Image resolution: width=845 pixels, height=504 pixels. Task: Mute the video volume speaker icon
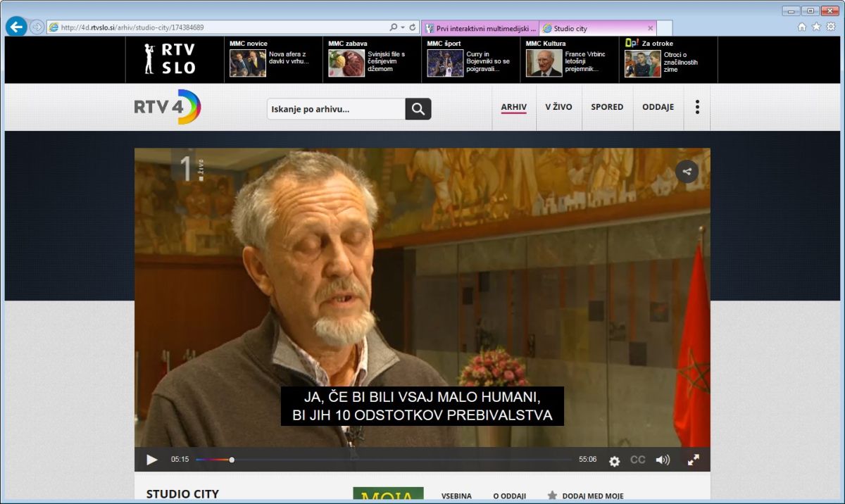(x=663, y=460)
